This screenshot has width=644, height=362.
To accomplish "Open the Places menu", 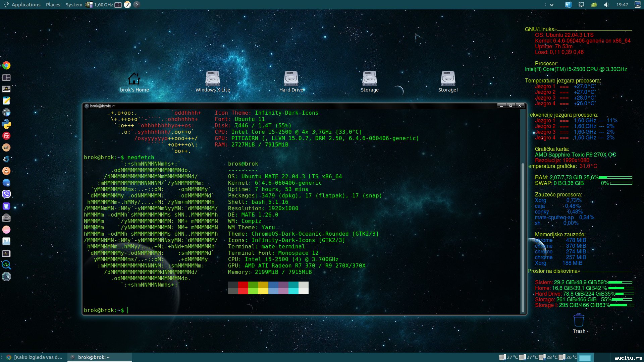I will click(x=53, y=5).
